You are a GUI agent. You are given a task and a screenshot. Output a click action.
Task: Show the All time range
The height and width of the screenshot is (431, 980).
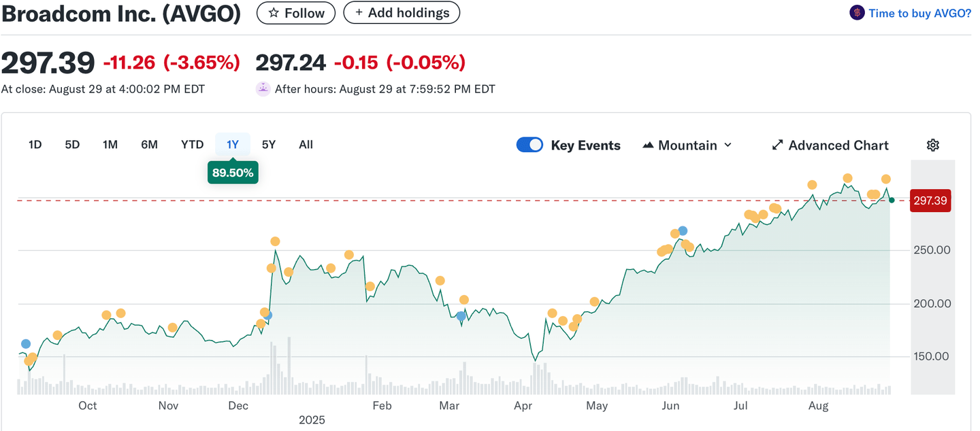[x=306, y=145]
